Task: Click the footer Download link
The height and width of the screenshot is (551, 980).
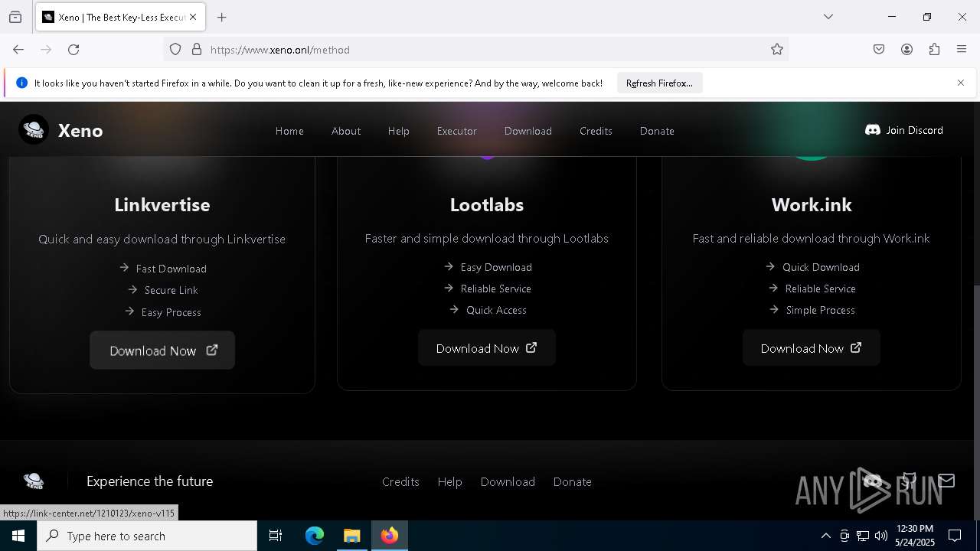Action: point(508,481)
